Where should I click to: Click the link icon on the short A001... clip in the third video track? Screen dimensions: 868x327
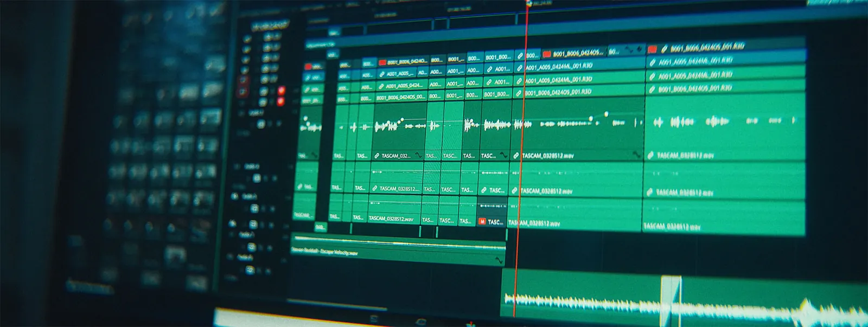(489, 82)
